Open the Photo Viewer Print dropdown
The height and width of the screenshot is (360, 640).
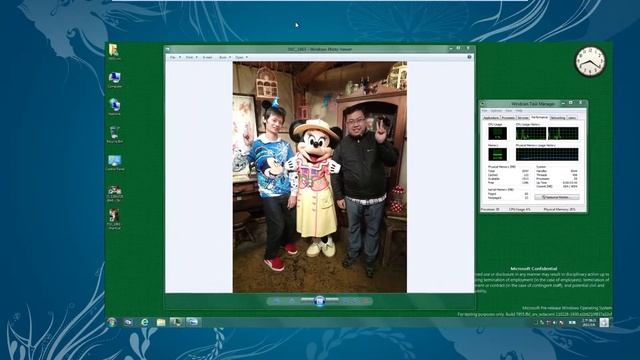[x=191, y=57]
